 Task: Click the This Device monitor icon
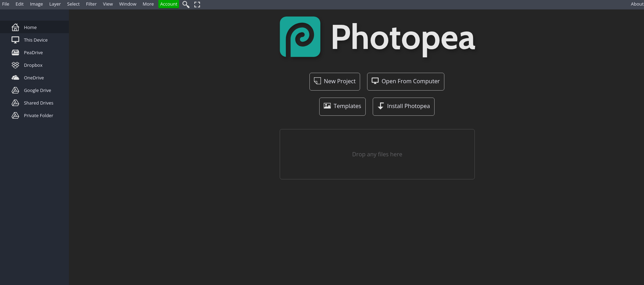pyautogui.click(x=15, y=40)
